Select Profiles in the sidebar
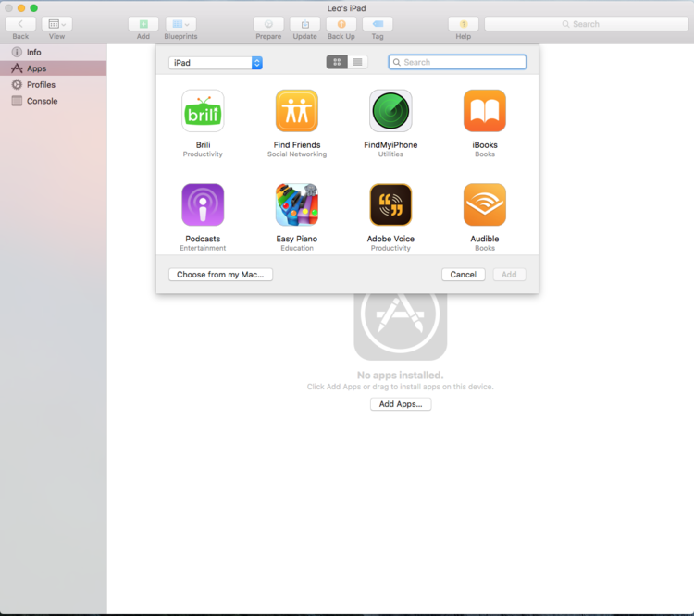Viewport: 694px width, 616px height. [53, 84]
